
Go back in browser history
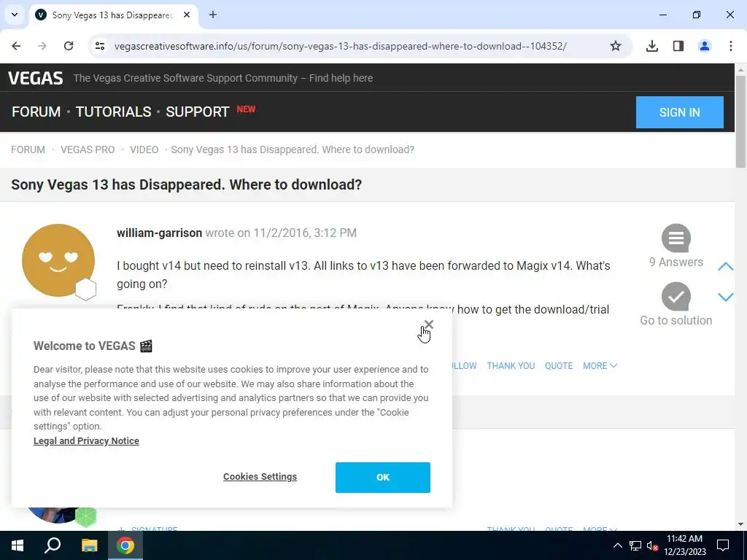click(16, 46)
